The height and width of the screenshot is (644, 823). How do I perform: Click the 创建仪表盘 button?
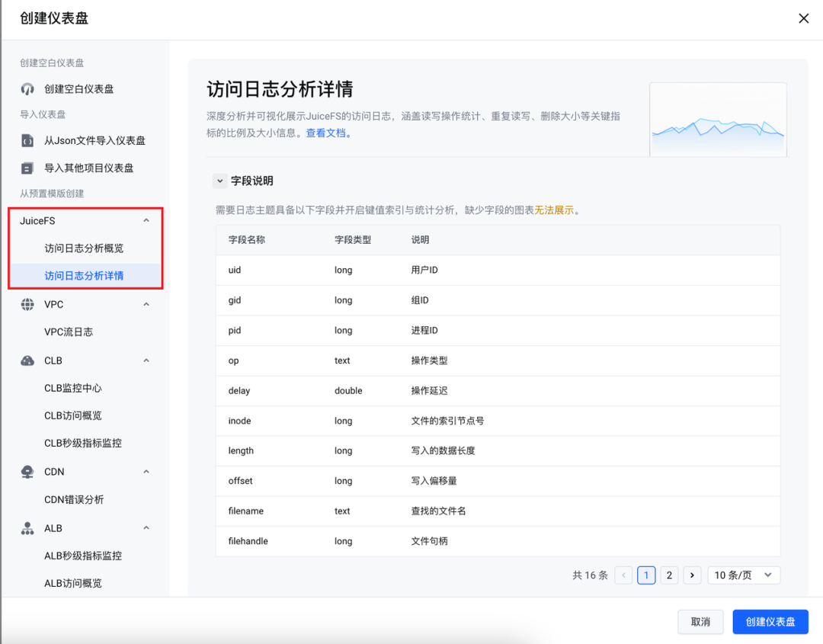770,622
